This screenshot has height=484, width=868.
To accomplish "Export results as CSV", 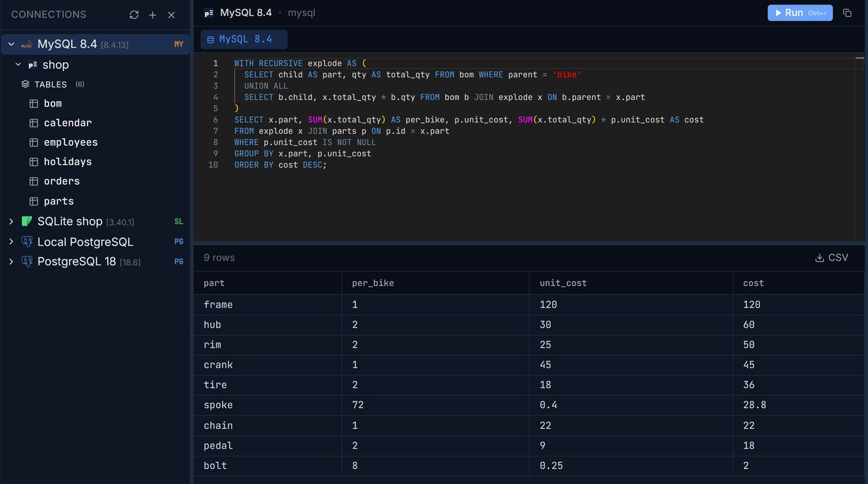I will tap(832, 258).
